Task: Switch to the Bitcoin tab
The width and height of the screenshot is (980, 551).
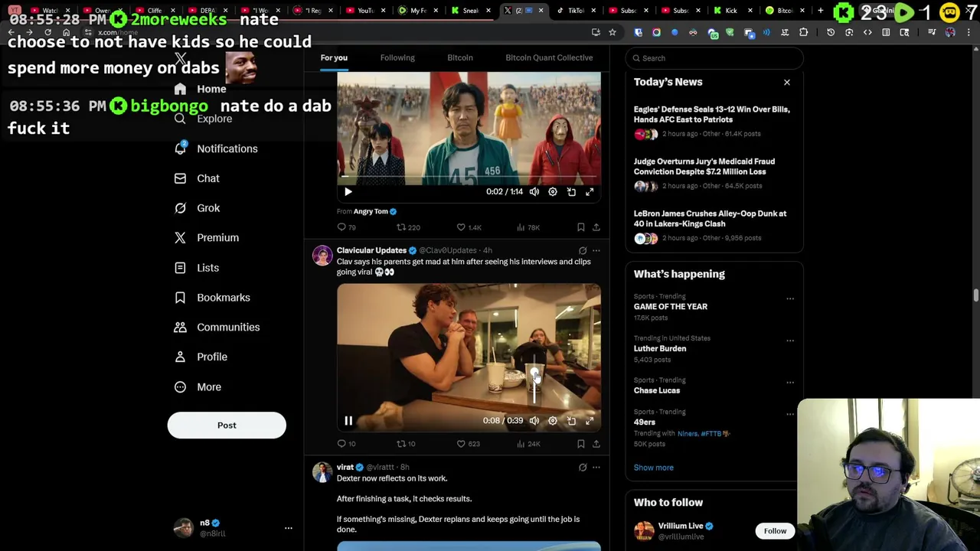Action: [x=460, y=57]
